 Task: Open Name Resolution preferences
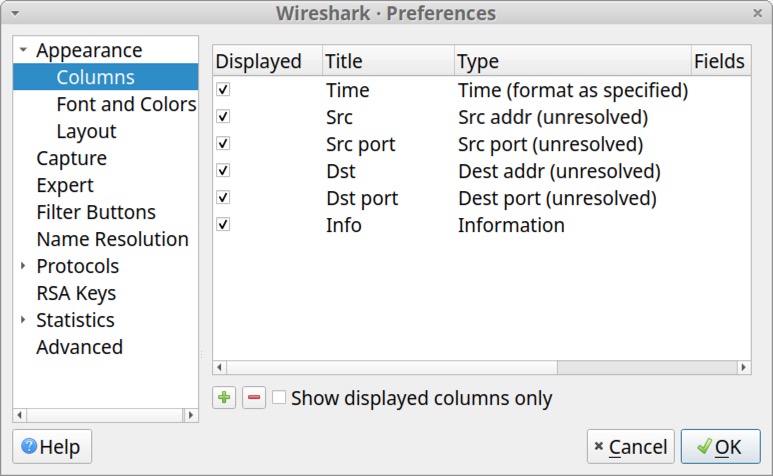pos(112,239)
